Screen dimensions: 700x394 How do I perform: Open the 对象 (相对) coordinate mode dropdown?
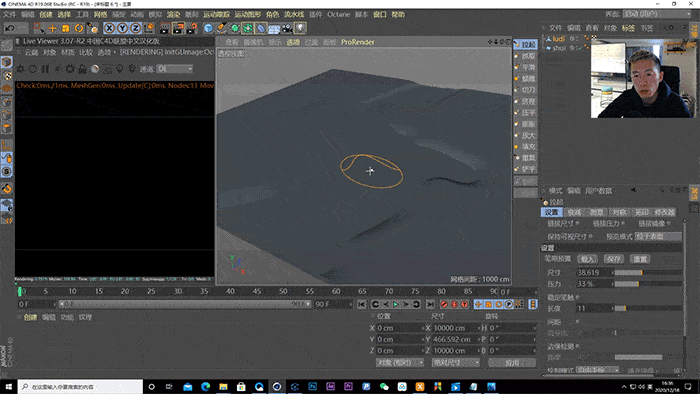[x=400, y=362]
